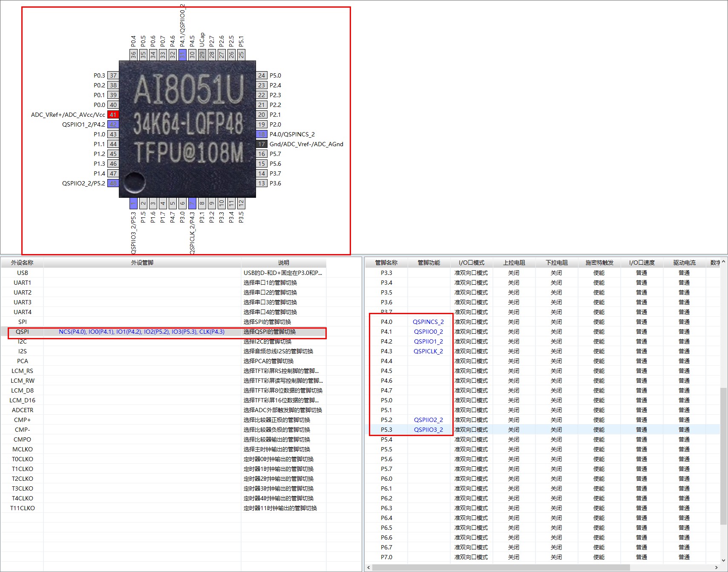The image size is (728, 572).
Task: Open I/O speed cell for P6.4 row
Action: tap(642, 518)
